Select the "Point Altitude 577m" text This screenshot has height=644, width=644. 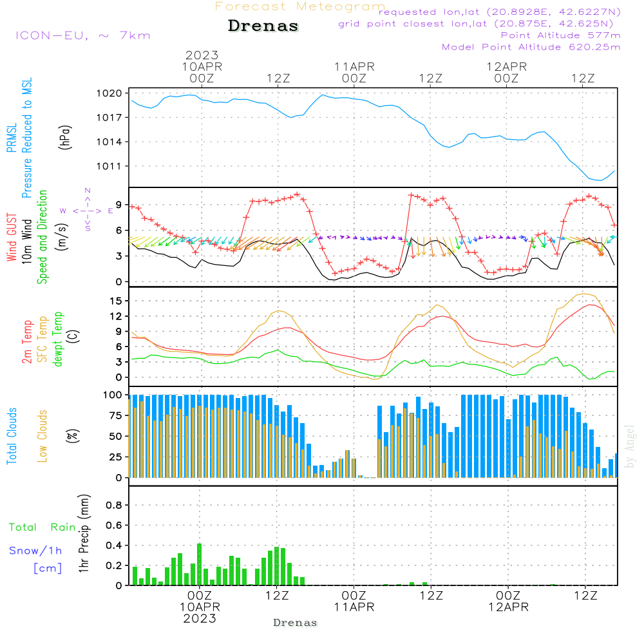(x=561, y=35)
